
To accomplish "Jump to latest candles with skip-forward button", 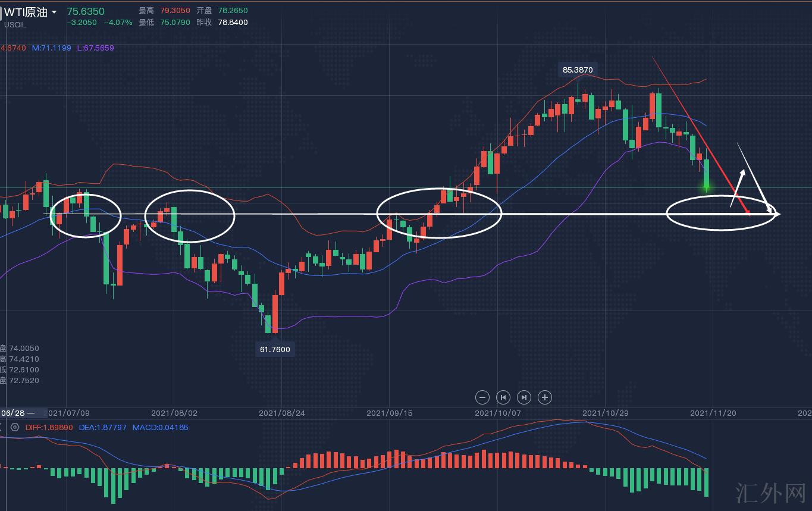I will point(523,397).
